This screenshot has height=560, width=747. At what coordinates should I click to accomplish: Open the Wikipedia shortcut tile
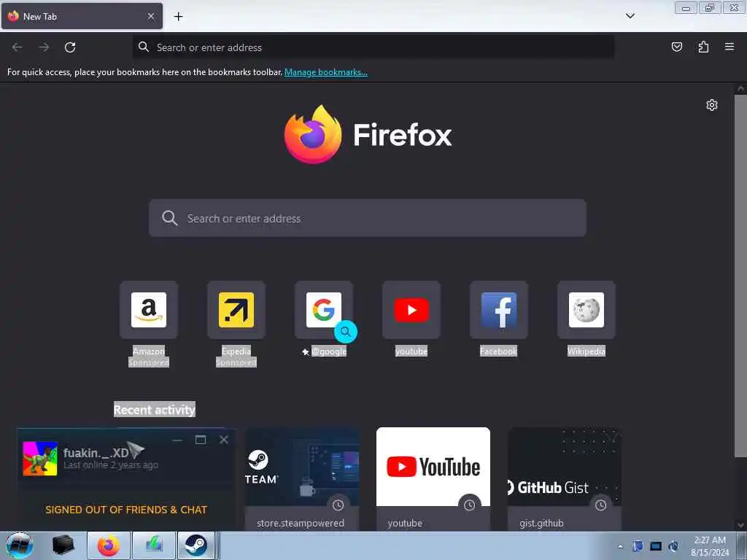click(587, 310)
